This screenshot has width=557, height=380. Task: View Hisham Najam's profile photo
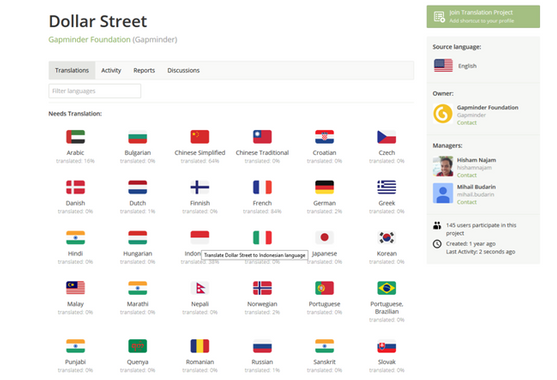click(443, 166)
